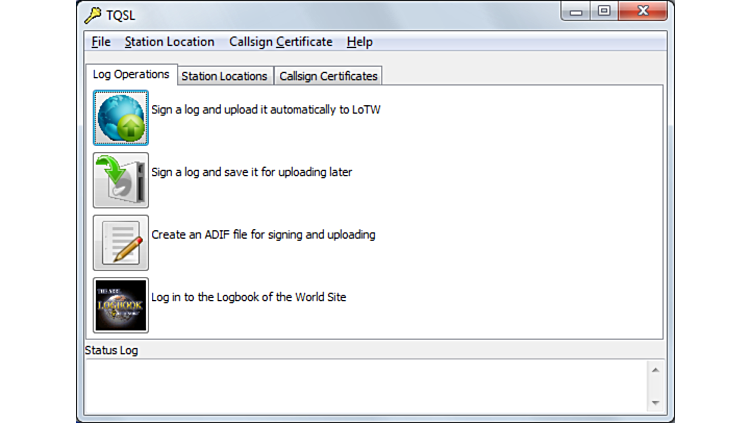
Task: Click the TQSL key icon in title bar
Action: pos(94,13)
